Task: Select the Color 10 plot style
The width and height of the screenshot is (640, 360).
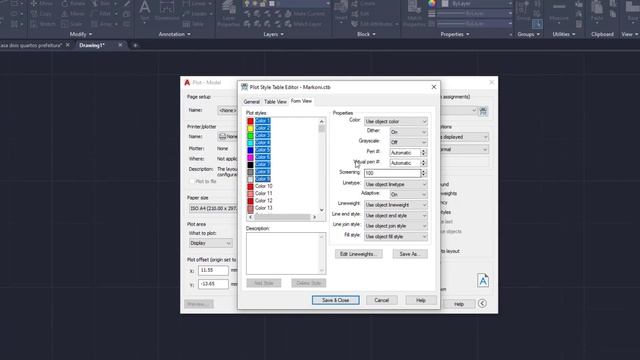Action: (x=263, y=186)
